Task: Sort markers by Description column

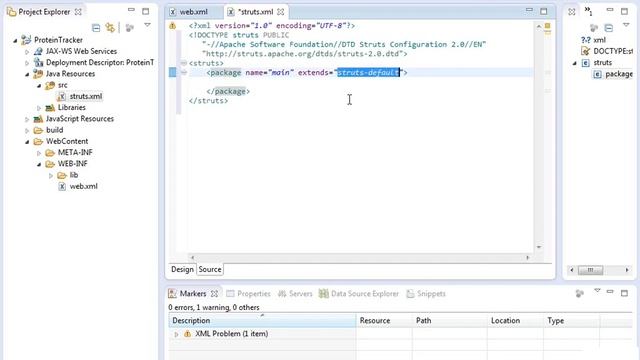Action: pos(262,320)
